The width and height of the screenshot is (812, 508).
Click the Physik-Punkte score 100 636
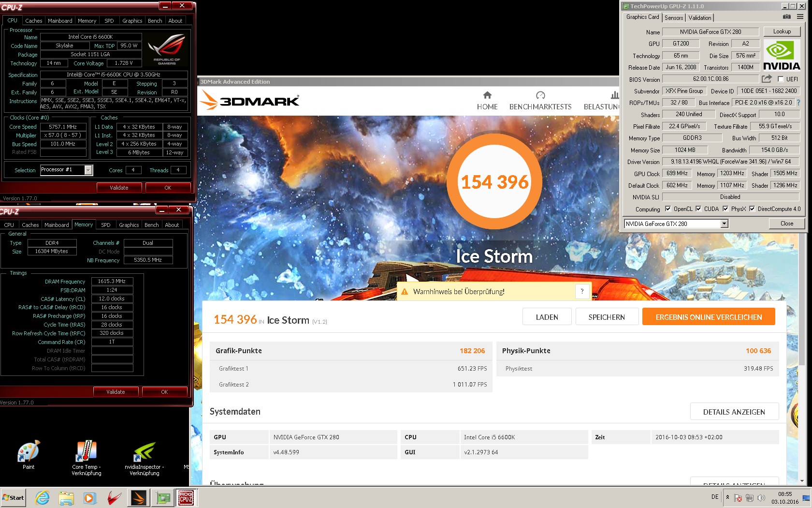point(758,351)
